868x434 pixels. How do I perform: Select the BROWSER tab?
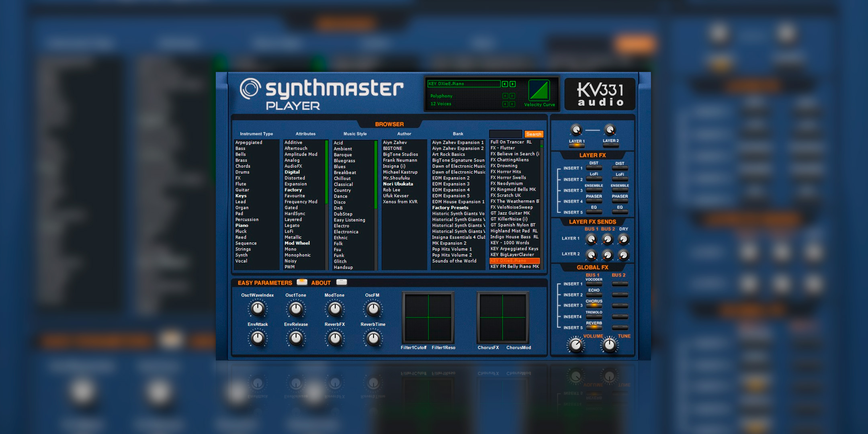click(x=389, y=124)
